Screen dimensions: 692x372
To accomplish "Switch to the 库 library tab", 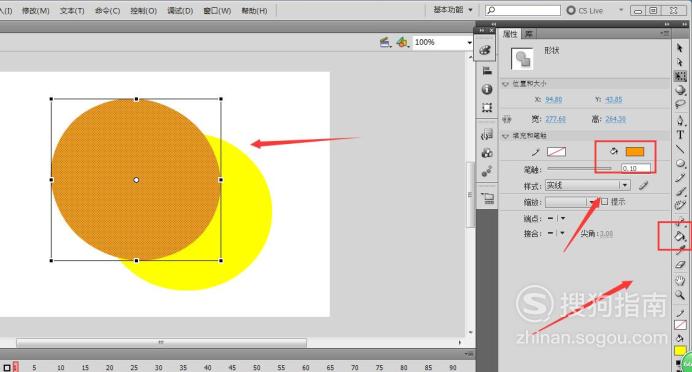I will 529,34.
